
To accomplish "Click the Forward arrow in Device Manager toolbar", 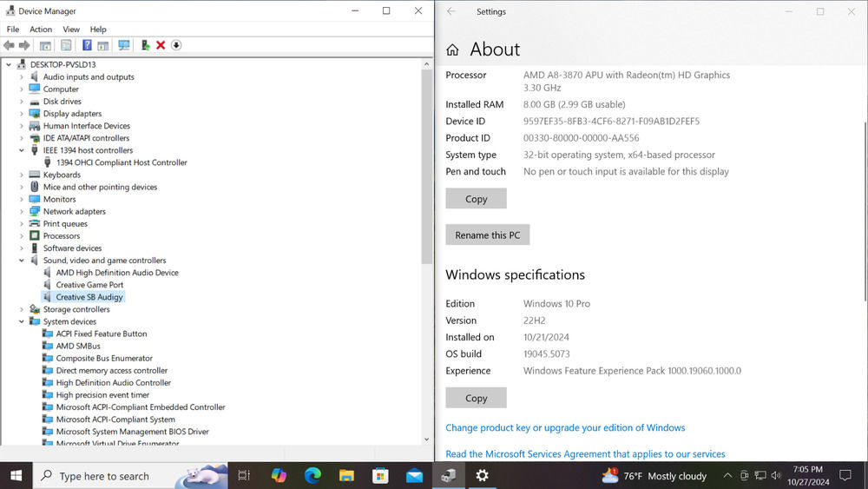I will coord(24,45).
